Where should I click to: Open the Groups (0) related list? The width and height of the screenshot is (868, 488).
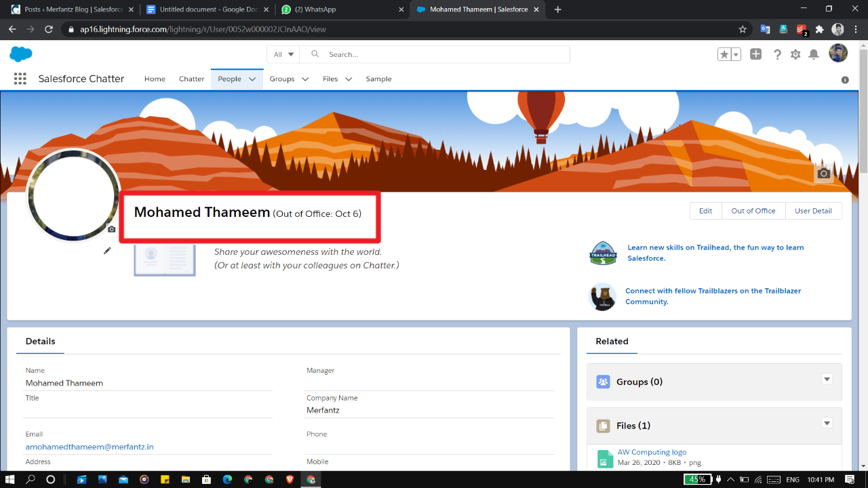[639, 382]
